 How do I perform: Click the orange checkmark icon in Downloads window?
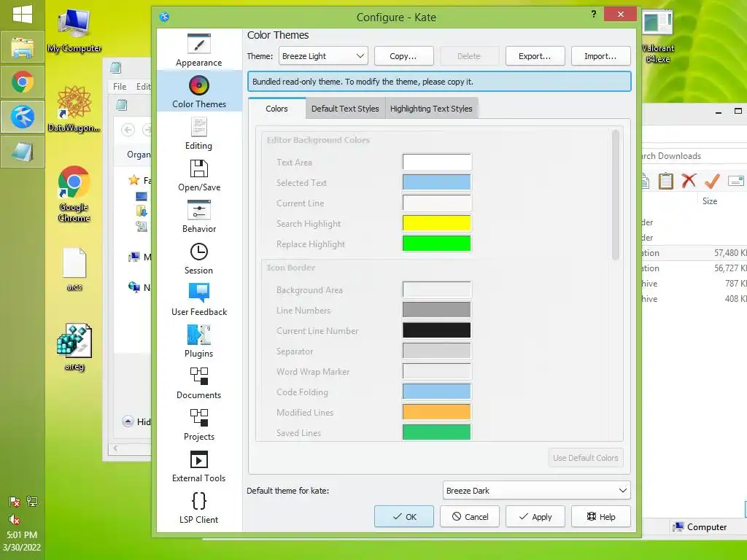pyautogui.click(x=712, y=181)
